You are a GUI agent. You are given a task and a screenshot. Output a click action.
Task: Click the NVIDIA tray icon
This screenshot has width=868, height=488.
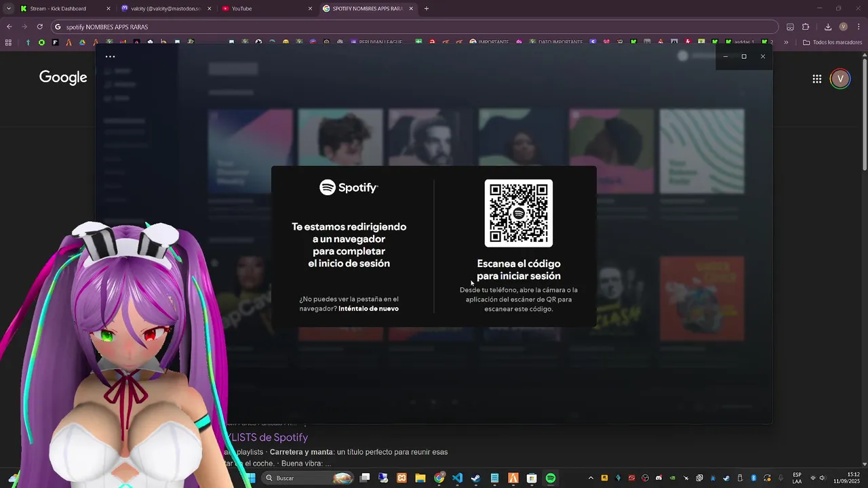click(x=672, y=479)
